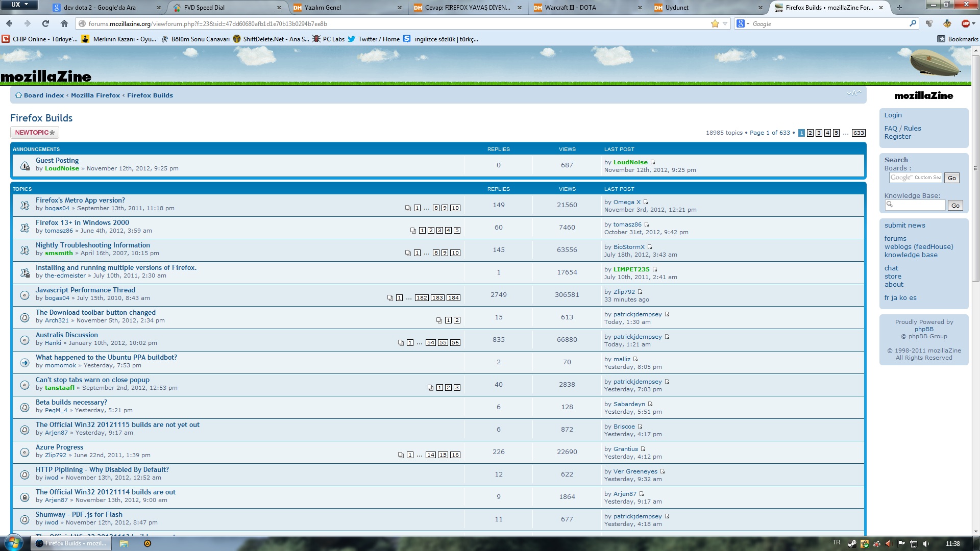Image resolution: width=980 pixels, height=551 pixels.
Task: Open Windows Explorer from the taskbar
Action: [124, 543]
